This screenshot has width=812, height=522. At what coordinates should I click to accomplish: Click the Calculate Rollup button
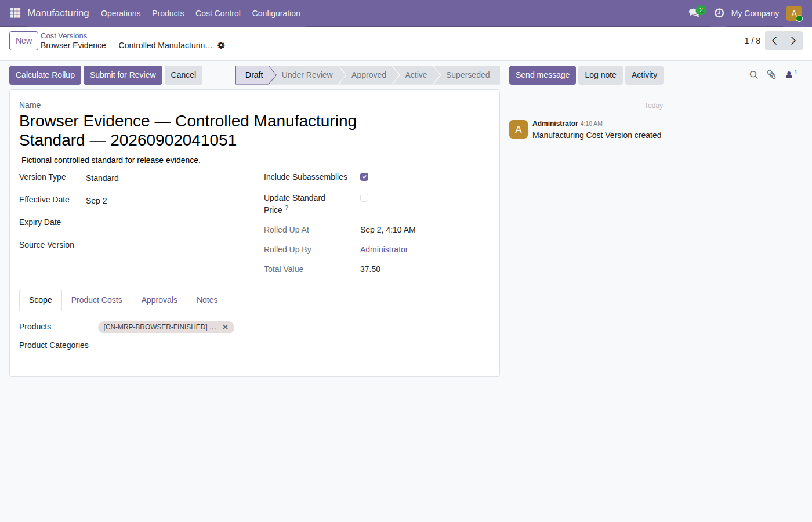[45, 75]
